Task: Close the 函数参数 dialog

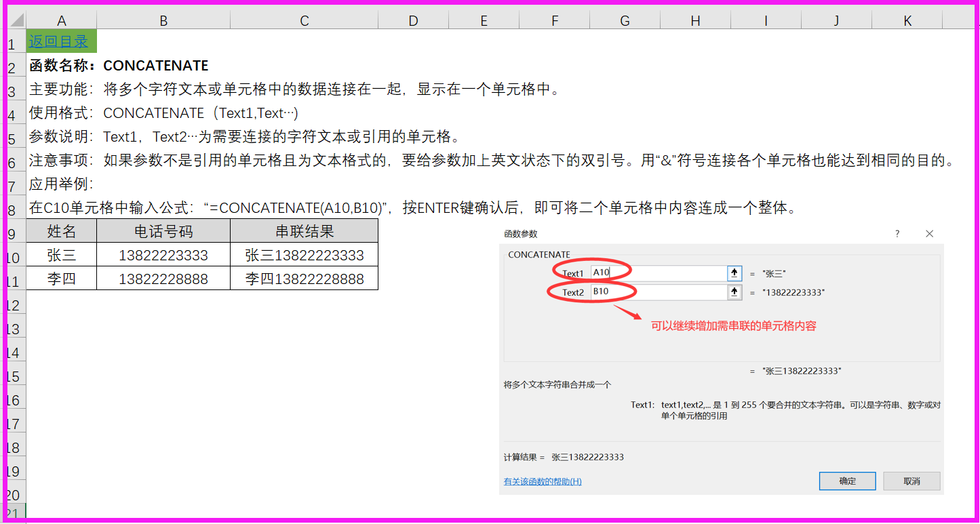Action: 929,233
